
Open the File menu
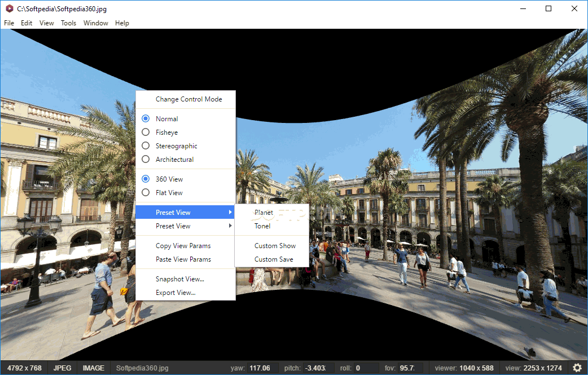9,23
